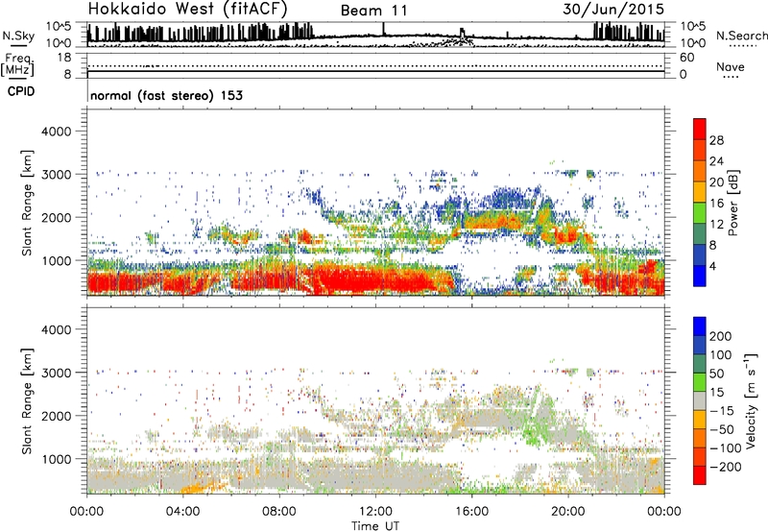
Task: Click the "16" power colorbar value
Action: tap(716, 204)
